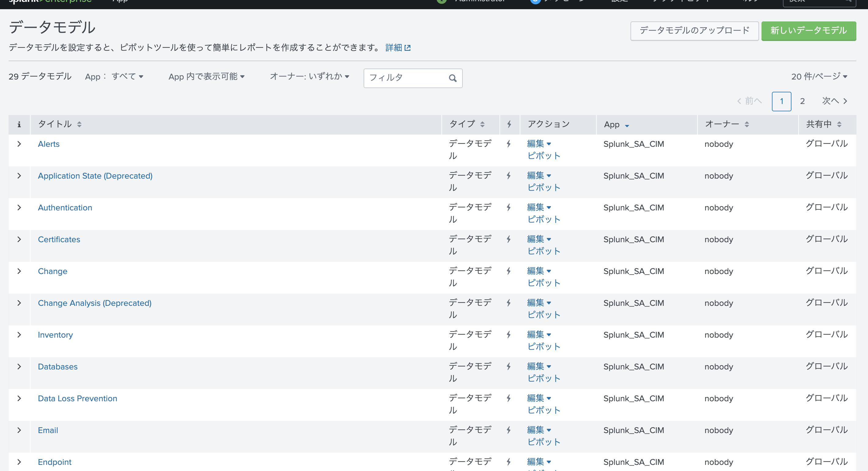Screen dimensions: 868x471
Task: Open the Endpoint data model link
Action: tap(54, 462)
